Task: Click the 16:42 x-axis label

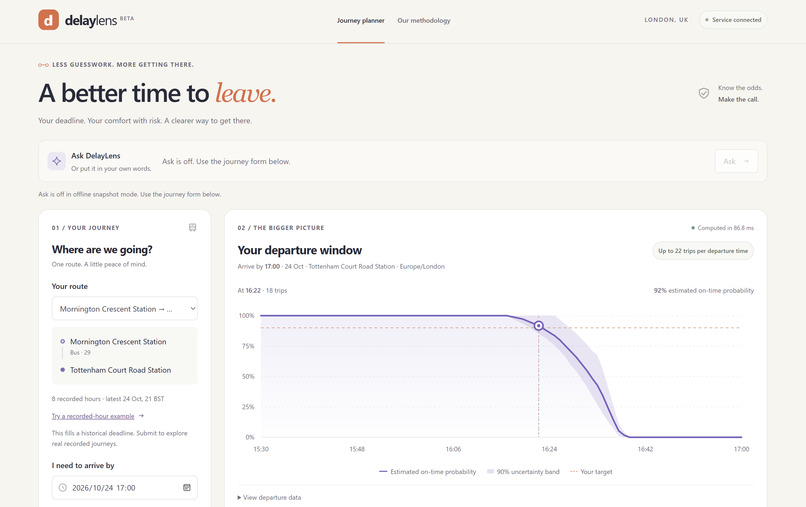Action: pyautogui.click(x=645, y=449)
